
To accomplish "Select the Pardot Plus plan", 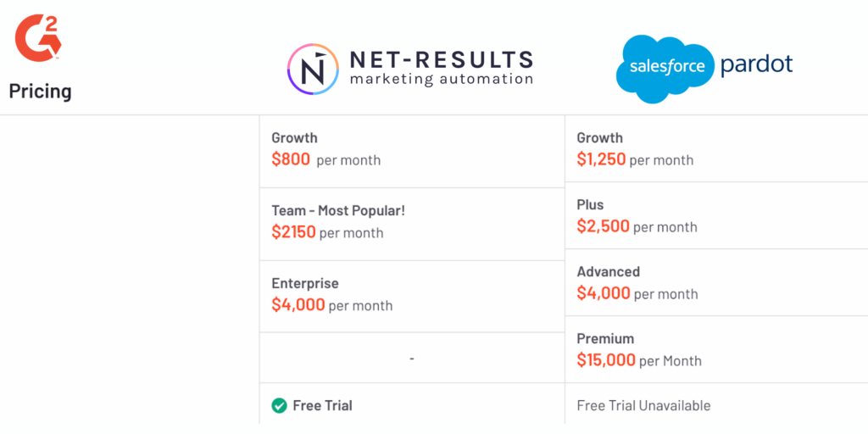I will (716, 215).
